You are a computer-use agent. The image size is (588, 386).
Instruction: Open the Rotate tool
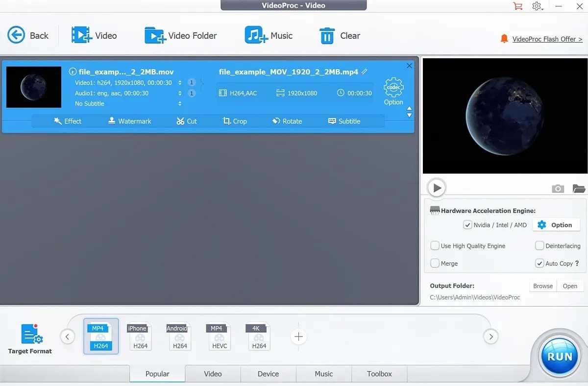coord(287,121)
